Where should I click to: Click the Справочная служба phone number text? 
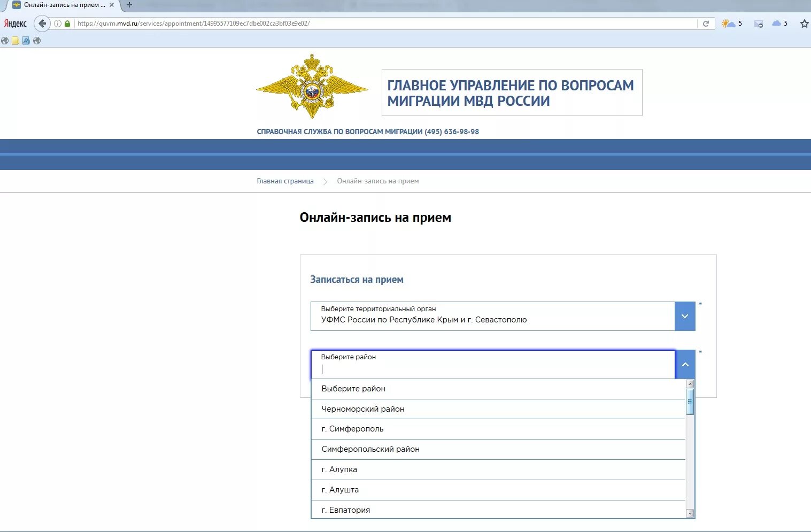(368, 132)
